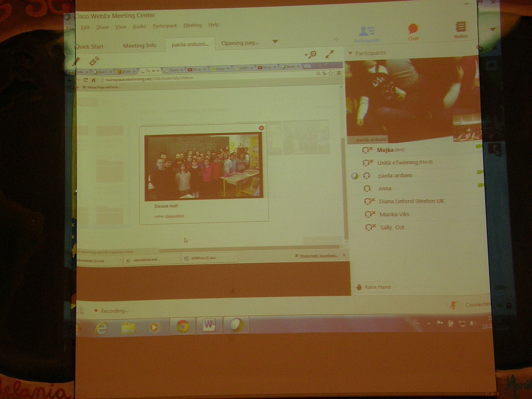The height and width of the screenshot is (399, 532).
Task: Click Anna's headset icon
Action: pyautogui.click(x=367, y=188)
